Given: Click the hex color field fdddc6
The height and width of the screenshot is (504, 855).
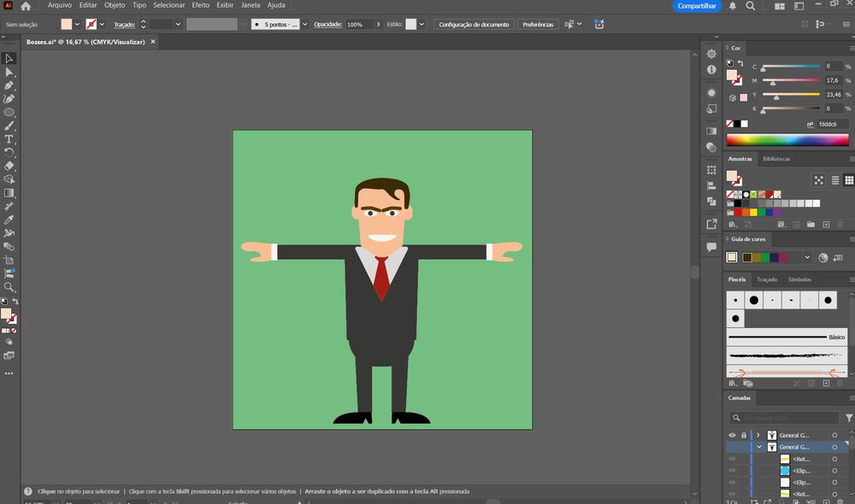Looking at the screenshot, I should 832,124.
